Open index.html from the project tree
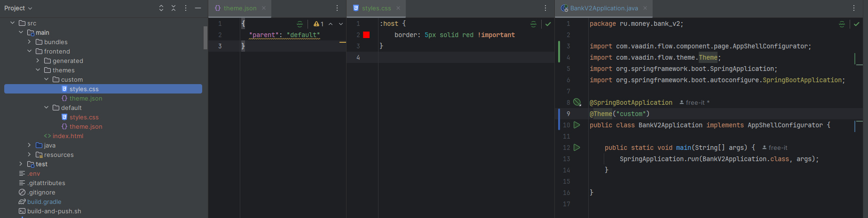The height and width of the screenshot is (218, 868). 68,136
